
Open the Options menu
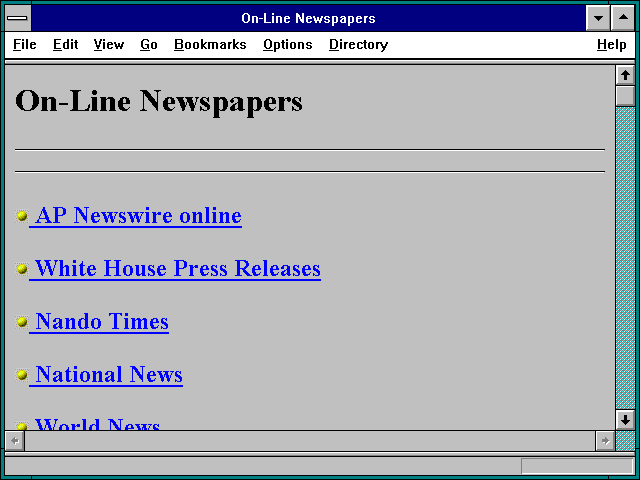coord(288,44)
